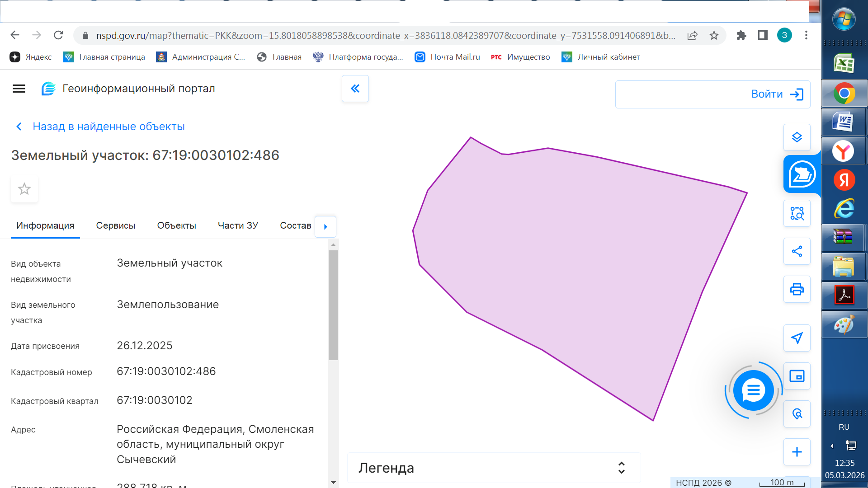Screen dimensions: 868x488
Task: Open the area object selection tool
Action: click(797, 213)
